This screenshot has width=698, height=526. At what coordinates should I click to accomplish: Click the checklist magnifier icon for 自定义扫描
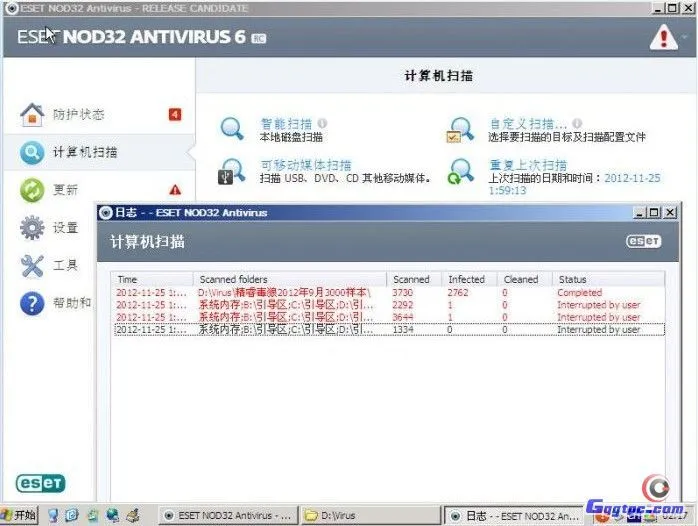tap(460, 129)
